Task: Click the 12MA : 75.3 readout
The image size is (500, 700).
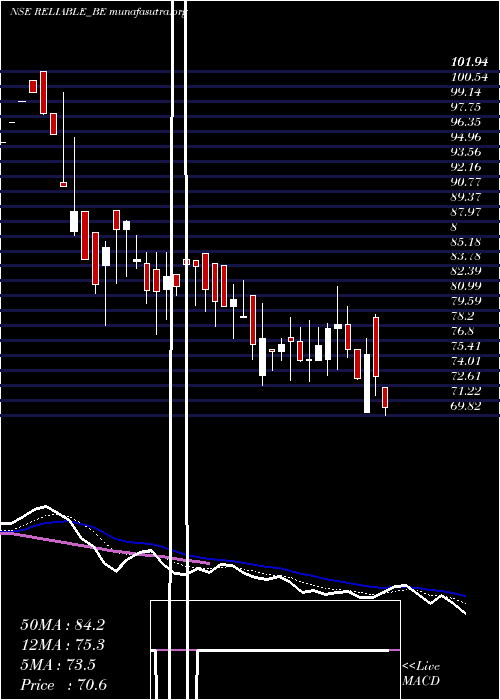Action: coord(62,645)
